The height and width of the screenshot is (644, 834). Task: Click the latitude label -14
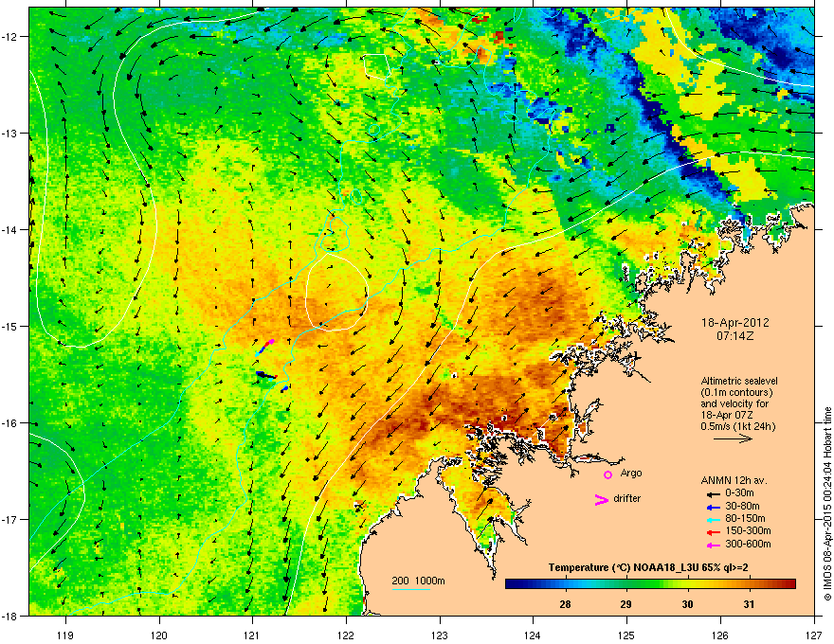point(10,230)
